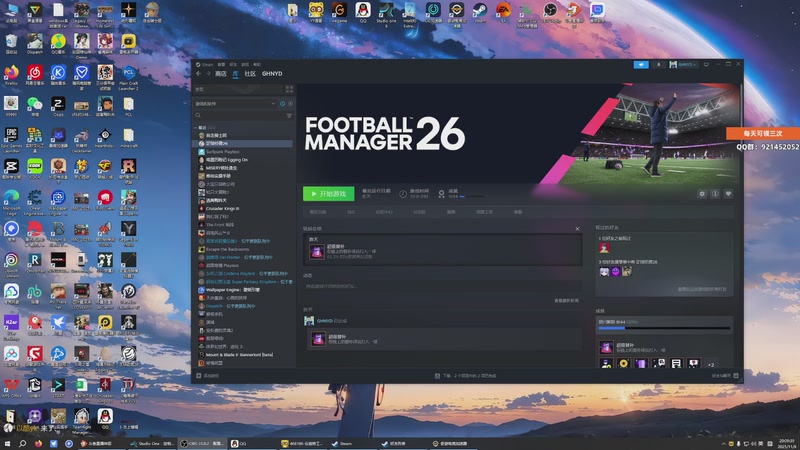Click 添加游戏 add game button at bottom-left
The image size is (800, 450).
pos(208,376)
